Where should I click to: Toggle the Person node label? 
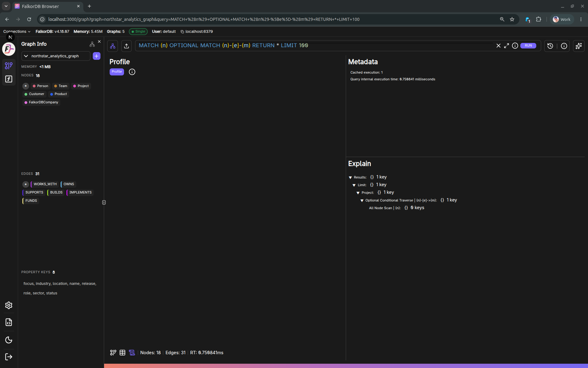(40, 86)
